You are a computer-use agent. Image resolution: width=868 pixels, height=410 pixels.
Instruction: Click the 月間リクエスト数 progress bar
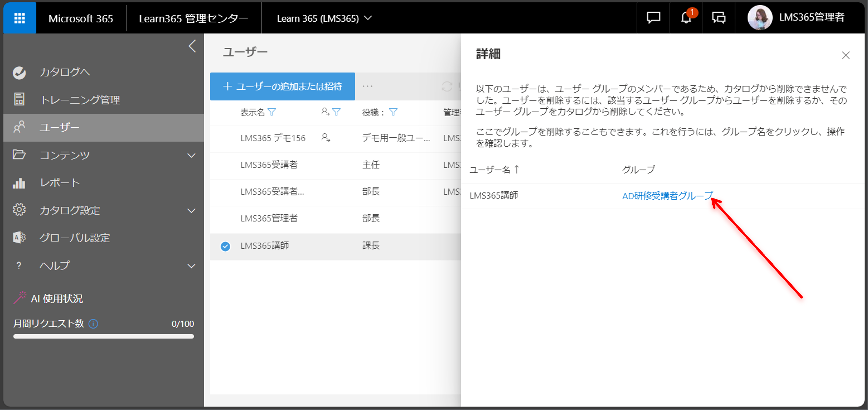point(103,336)
